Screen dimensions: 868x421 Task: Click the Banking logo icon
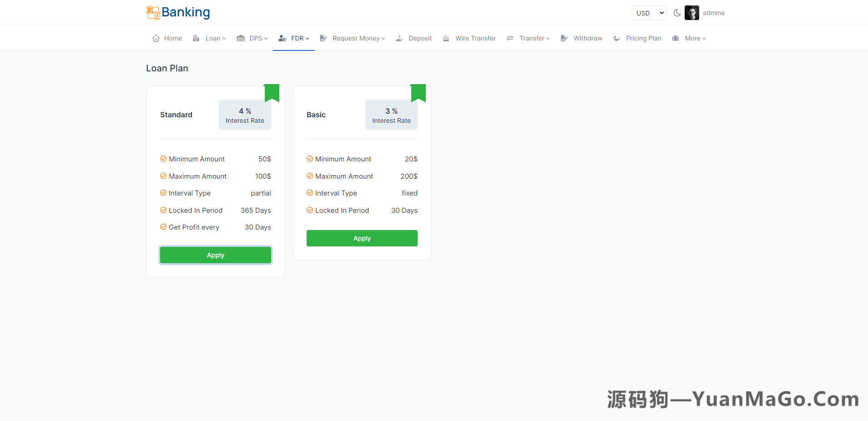153,13
